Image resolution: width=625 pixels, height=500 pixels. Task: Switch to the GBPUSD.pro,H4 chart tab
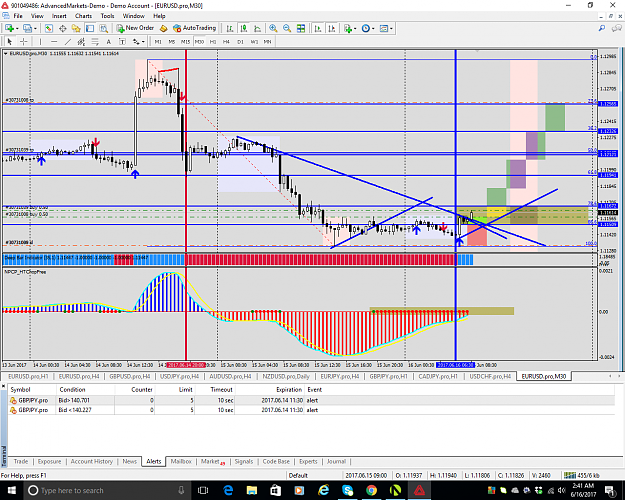(130, 376)
